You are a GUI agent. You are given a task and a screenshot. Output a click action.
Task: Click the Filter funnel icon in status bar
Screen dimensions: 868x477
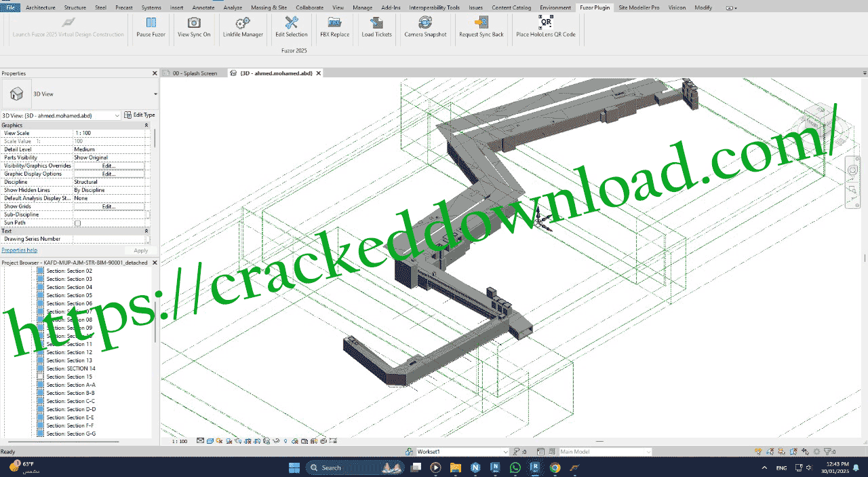click(x=827, y=452)
